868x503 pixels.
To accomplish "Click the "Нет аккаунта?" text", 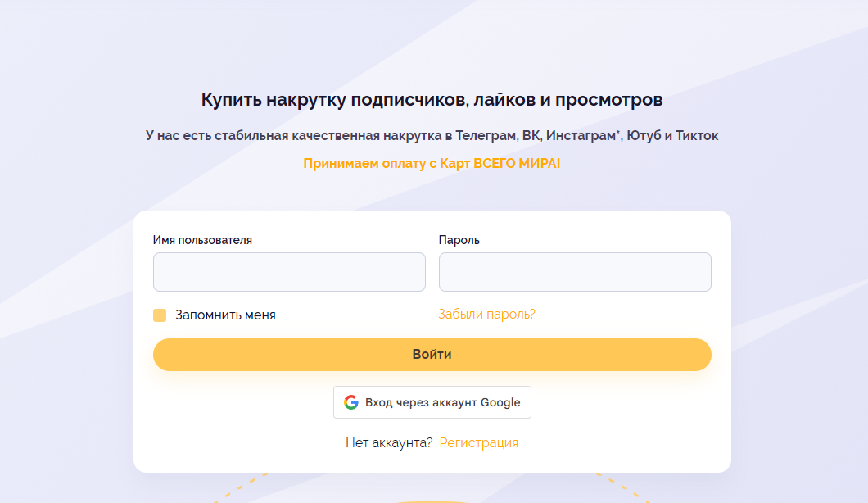I will click(389, 443).
